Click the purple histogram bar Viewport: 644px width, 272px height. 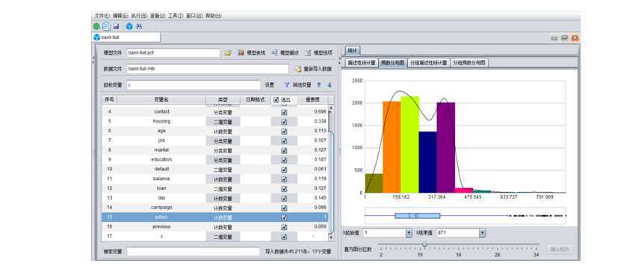[446, 147]
